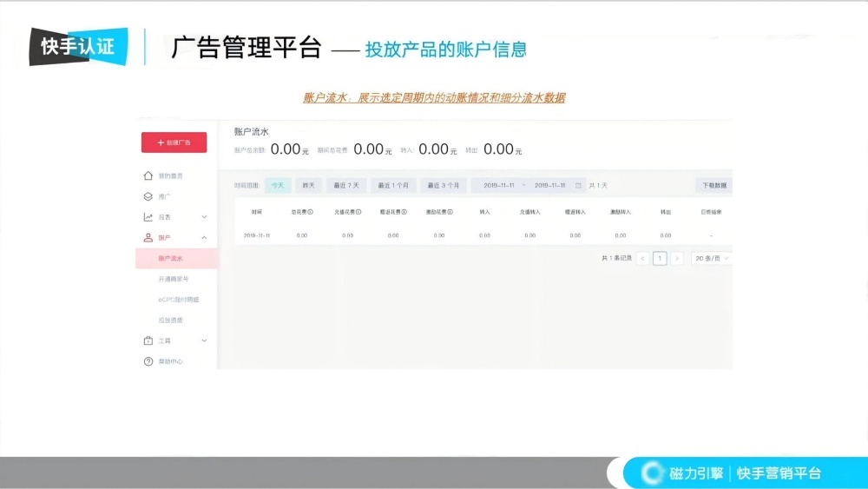
Task: Click info icon beside third 花费 column
Action: (x=404, y=212)
